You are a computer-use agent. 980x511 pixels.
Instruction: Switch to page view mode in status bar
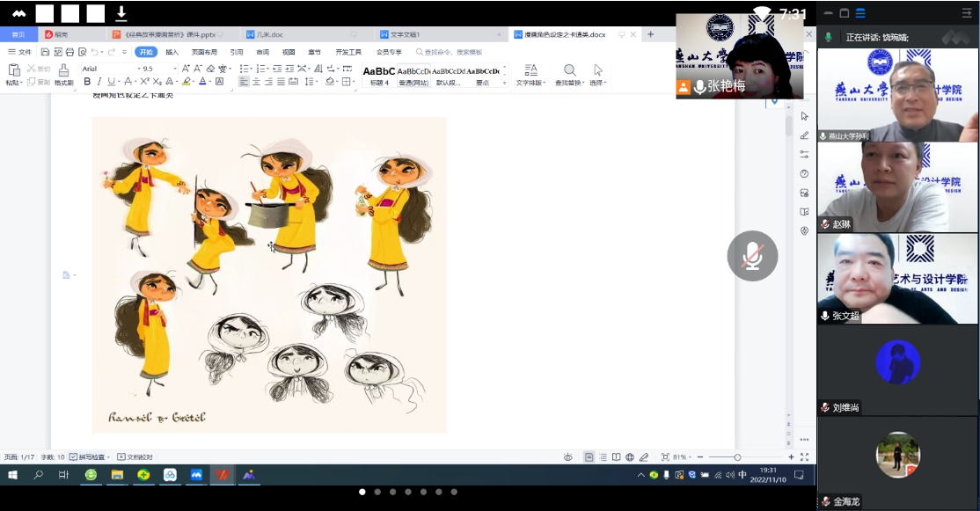589,457
